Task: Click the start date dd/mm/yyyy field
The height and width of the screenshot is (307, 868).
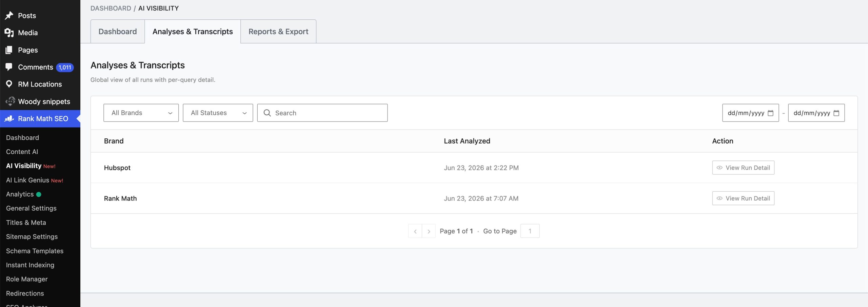Action: coord(750,113)
